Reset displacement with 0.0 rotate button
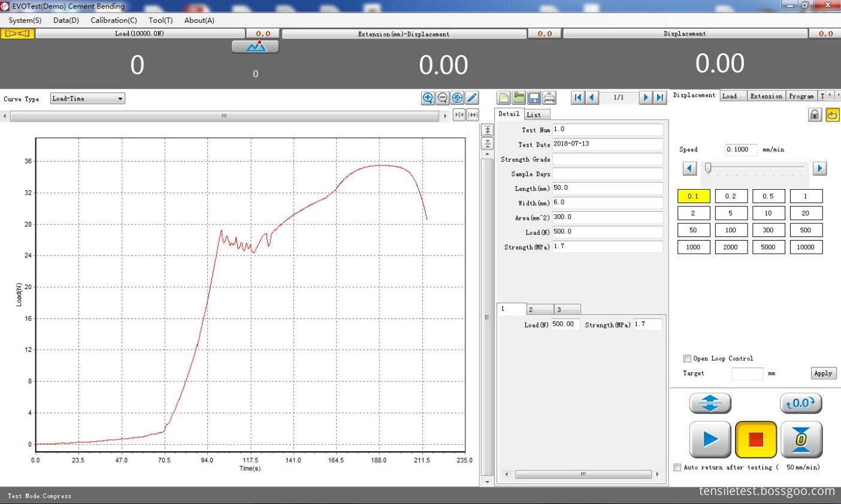Screen dimensions: 841x504 tap(801, 403)
